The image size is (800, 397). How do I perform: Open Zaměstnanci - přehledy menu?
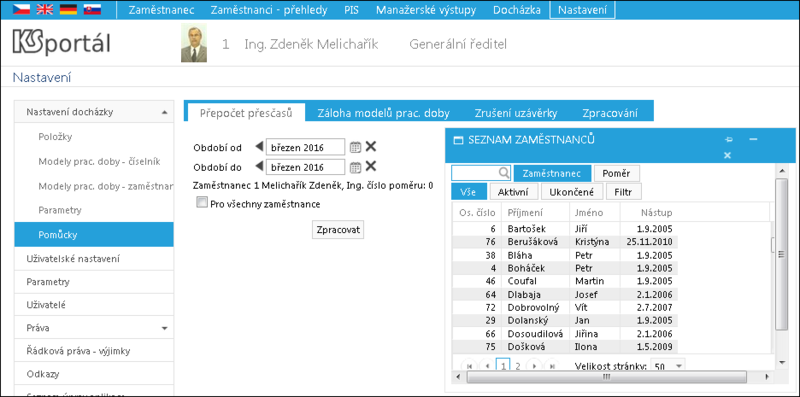coord(269,10)
